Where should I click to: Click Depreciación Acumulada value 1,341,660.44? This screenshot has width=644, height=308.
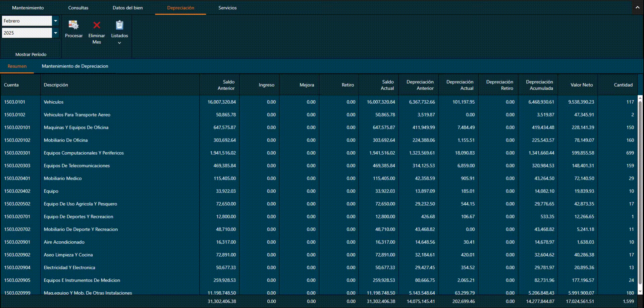click(541, 153)
